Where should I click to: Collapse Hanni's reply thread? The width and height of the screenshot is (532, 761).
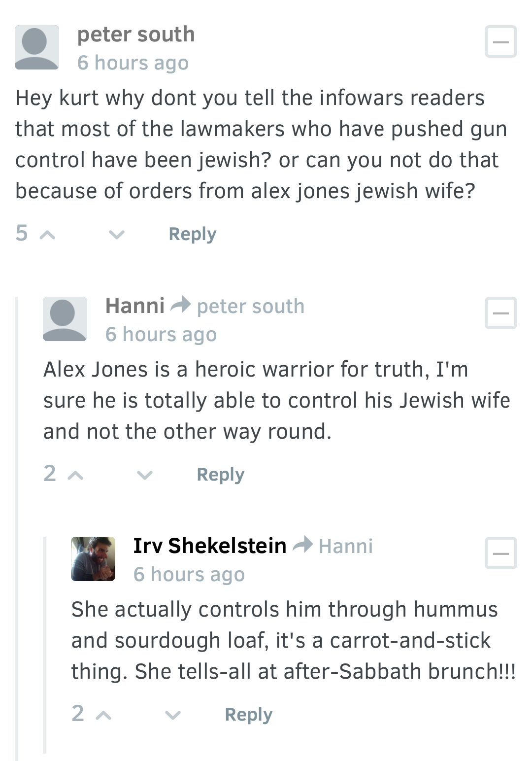click(500, 313)
